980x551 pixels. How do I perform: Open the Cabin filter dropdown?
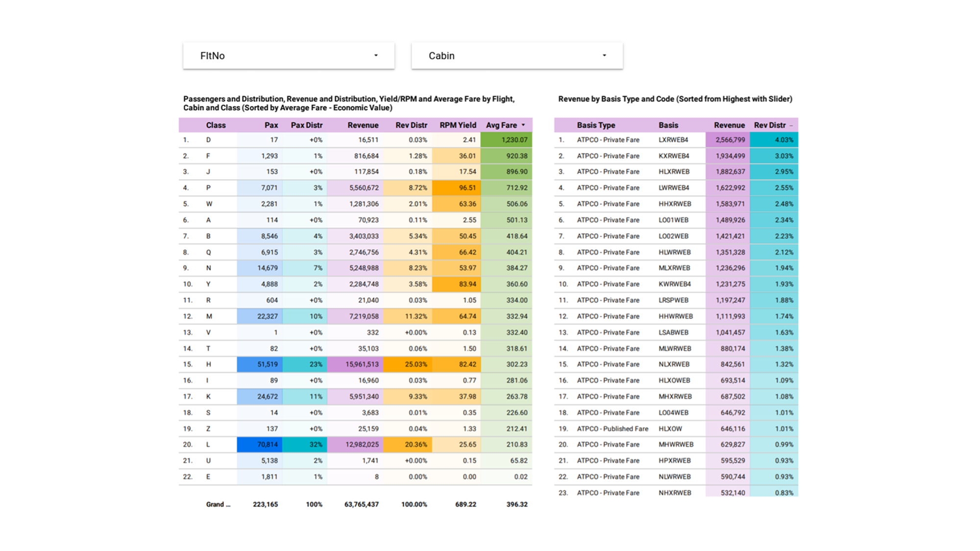pyautogui.click(x=517, y=56)
